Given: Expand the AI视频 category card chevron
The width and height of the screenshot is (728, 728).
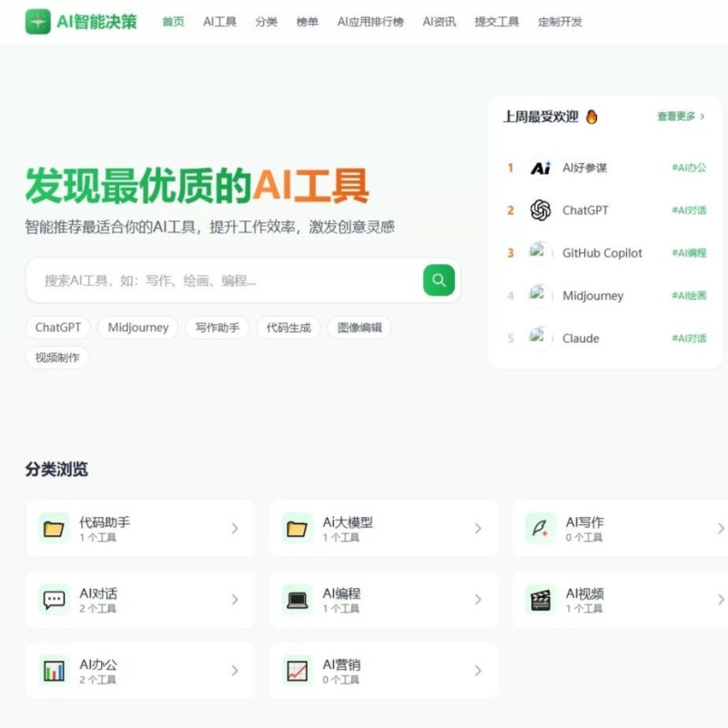Looking at the screenshot, I should coord(722,599).
